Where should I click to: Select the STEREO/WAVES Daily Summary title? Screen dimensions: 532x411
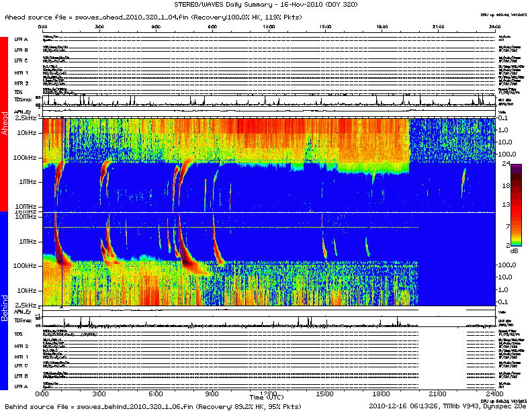coord(265,5)
